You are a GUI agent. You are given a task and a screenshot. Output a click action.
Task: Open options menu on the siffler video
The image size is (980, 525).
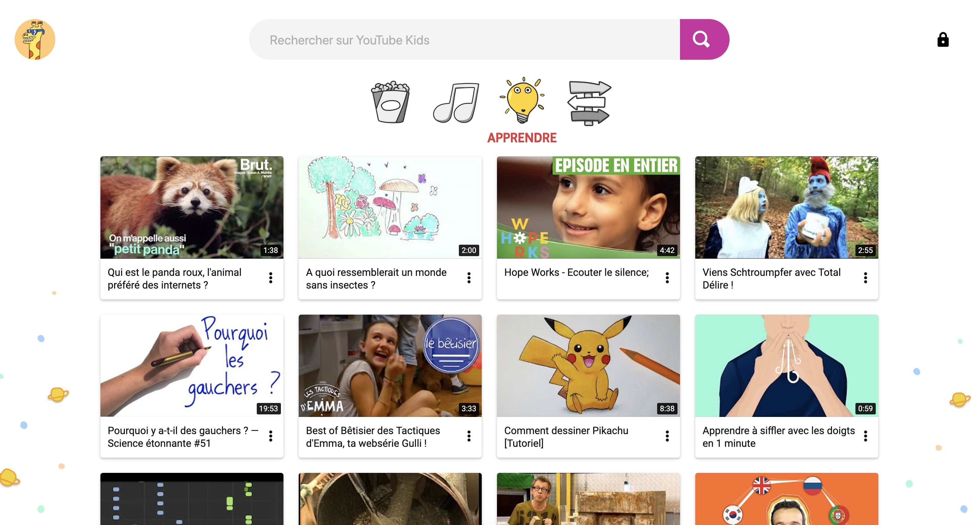pyautogui.click(x=866, y=436)
